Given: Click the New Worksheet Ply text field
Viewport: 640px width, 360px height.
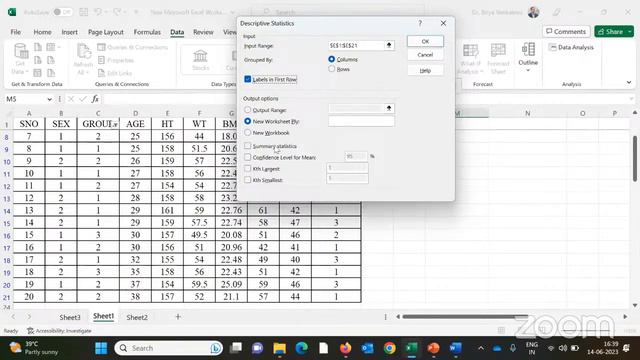Looking at the screenshot, I should point(361,121).
